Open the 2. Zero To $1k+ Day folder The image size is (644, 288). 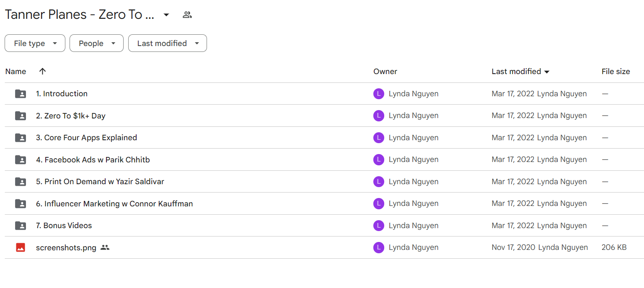click(70, 116)
